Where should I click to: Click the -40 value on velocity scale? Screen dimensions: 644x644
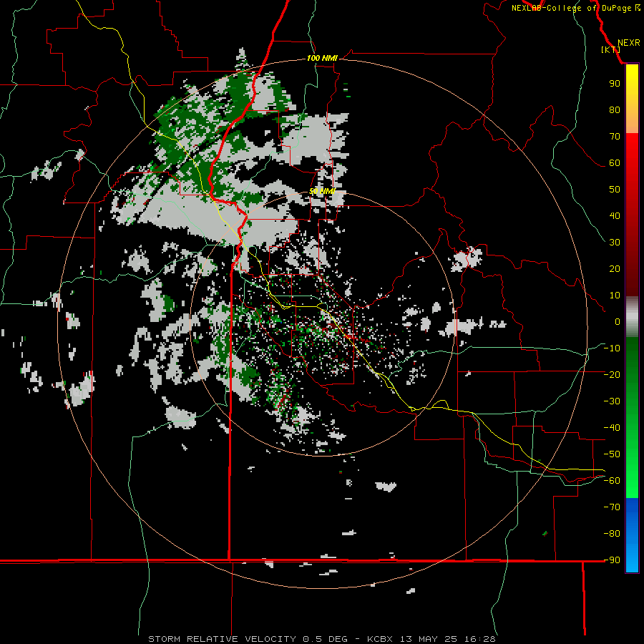[x=612, y=428]
